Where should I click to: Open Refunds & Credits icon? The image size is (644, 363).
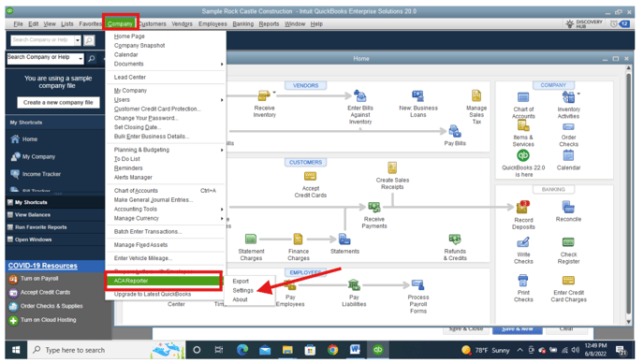click(x=455, y=239)
